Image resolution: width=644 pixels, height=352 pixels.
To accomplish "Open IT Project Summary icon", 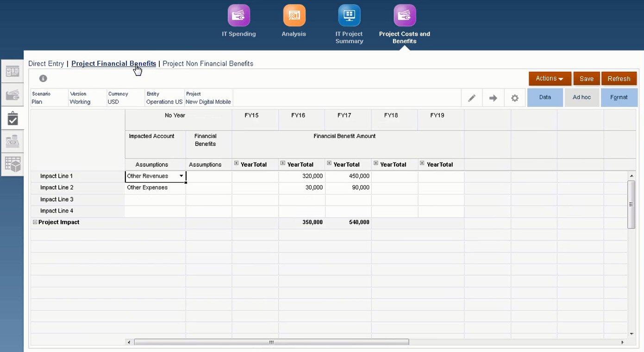I will (349, 15).
